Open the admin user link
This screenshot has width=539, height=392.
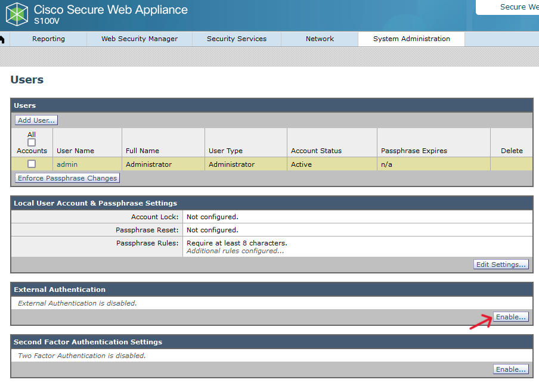(x=67, y=164)
